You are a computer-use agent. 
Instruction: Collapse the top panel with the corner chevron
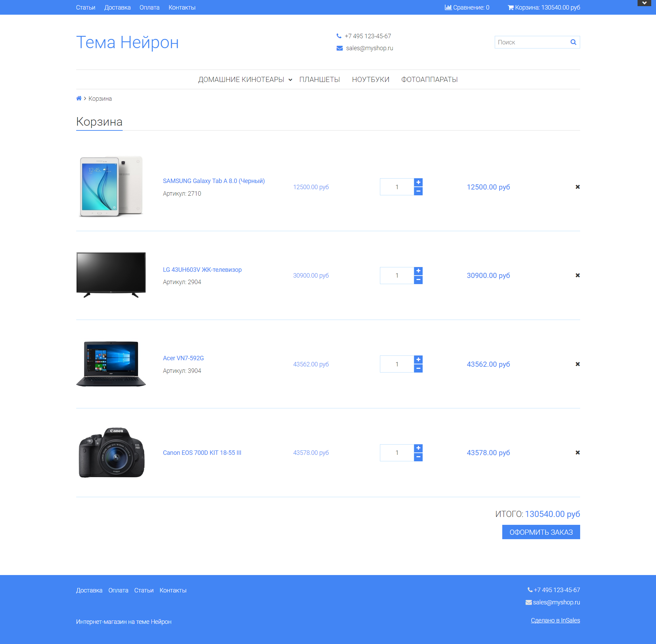pyautogui.click(x=644, y=3)
